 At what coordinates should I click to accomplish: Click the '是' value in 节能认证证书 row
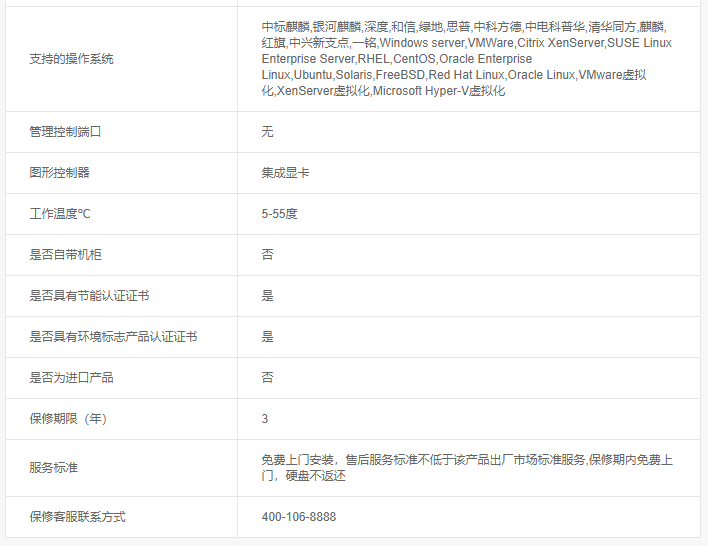pos(267,296)
